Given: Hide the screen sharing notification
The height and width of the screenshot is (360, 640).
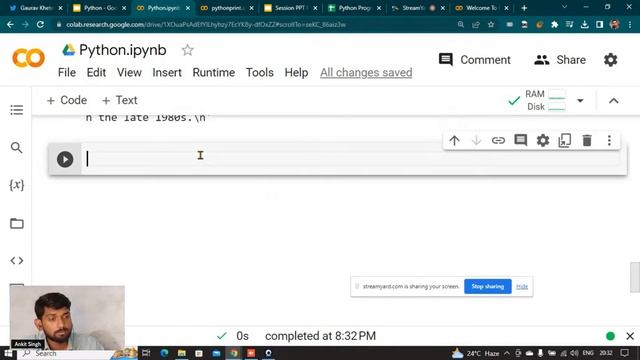Looking at the screenshot, I should pos(522,287).
